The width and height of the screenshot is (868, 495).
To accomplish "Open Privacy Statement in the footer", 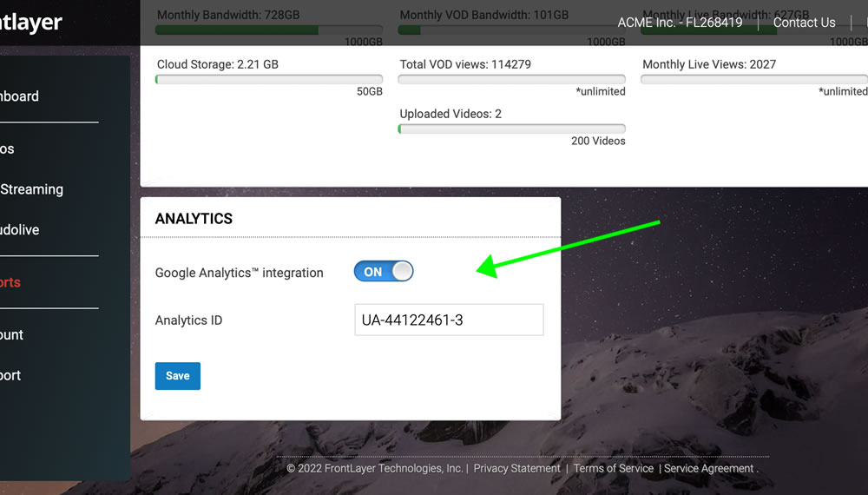I will 516,468.
